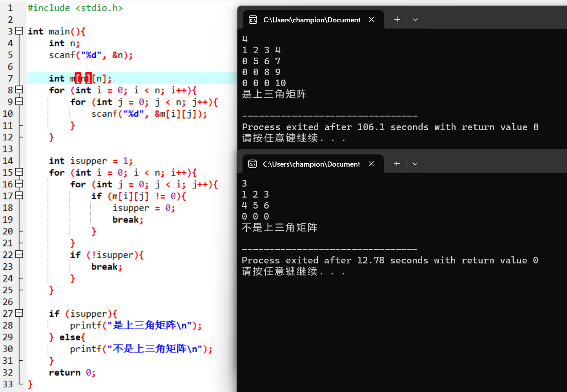This screenshot has width=567, height=392.
Task: Open new tab in upper terminal window
Action: 397,20
